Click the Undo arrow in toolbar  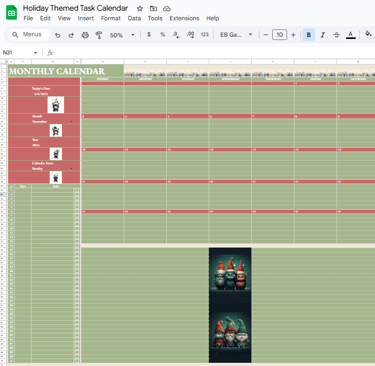pyautogui.click(x=58, y=35)
